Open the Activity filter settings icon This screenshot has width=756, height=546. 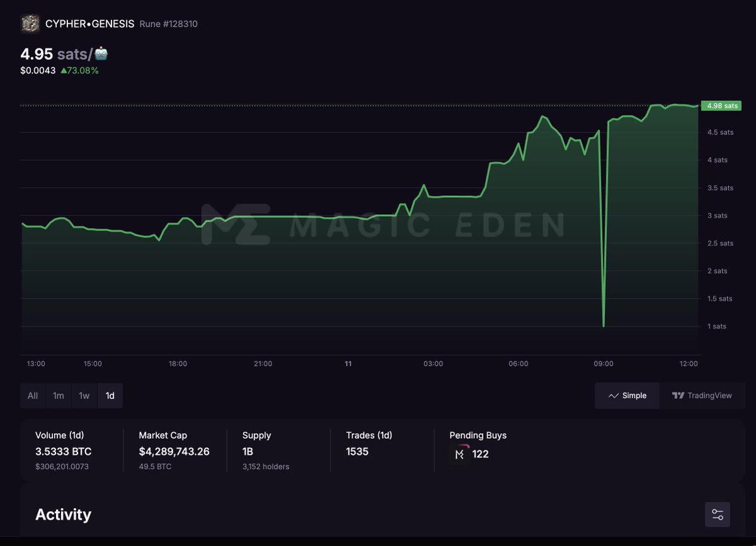(718, 515)
